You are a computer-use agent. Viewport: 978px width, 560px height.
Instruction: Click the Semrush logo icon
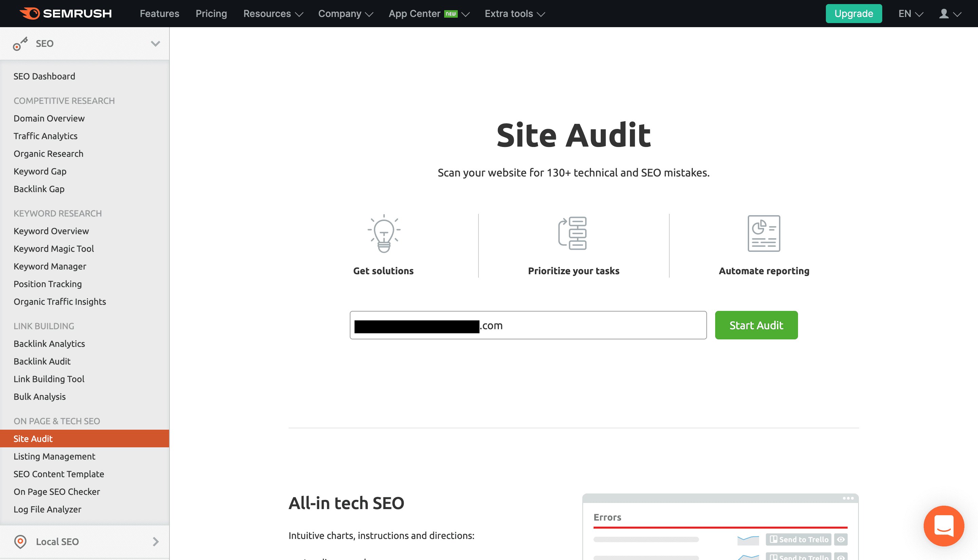point(30,14)
